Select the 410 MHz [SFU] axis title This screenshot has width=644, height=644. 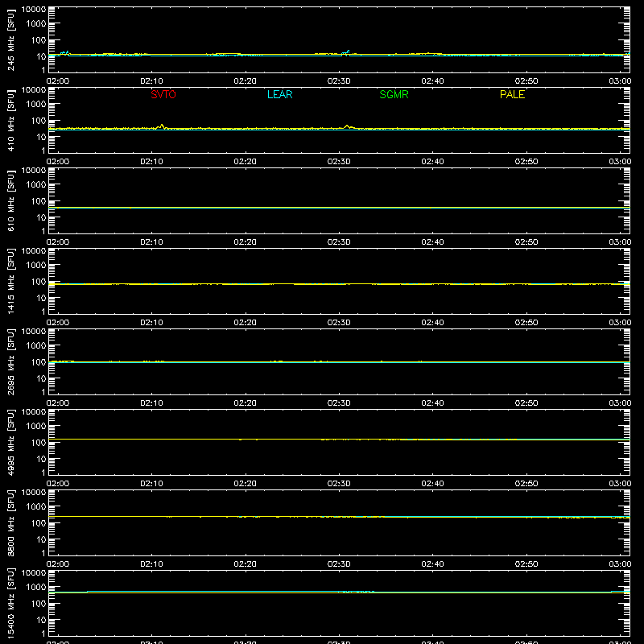tap(11, 120)
